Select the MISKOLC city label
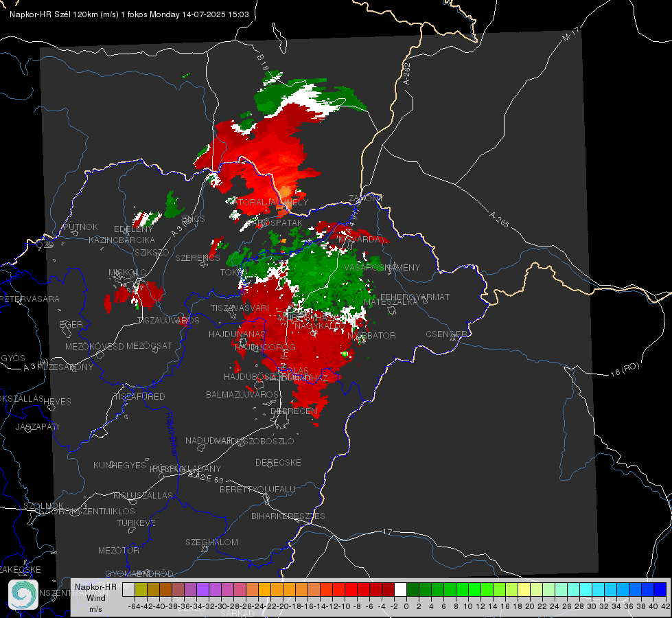This screenshot has width=672, height=618. click(x=127, y=273)
